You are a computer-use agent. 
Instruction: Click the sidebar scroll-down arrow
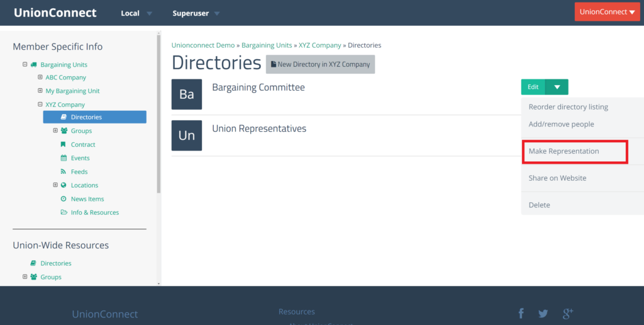159,283
